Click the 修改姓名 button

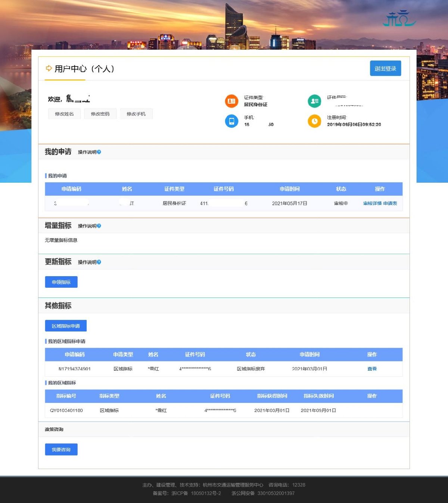click(64, 114)
